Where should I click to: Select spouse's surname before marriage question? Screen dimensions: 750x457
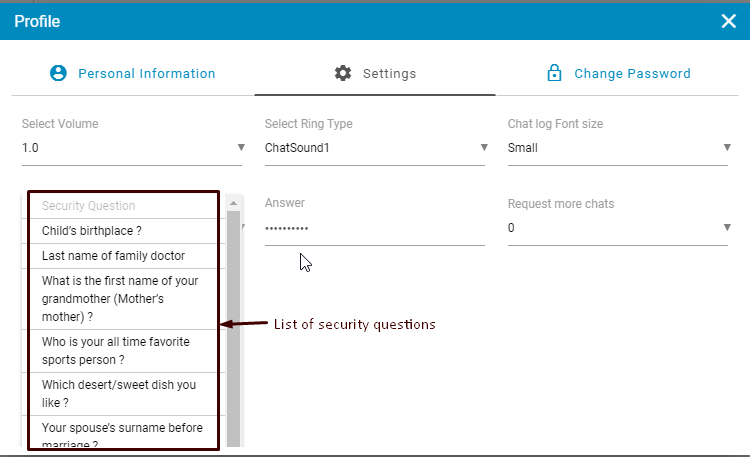click(x=123, y=434)
